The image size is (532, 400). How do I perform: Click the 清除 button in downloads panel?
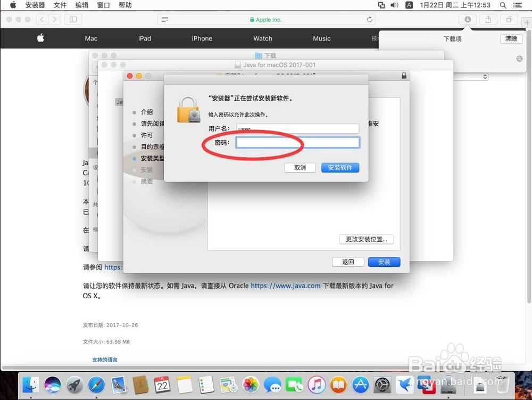(510, 39)
